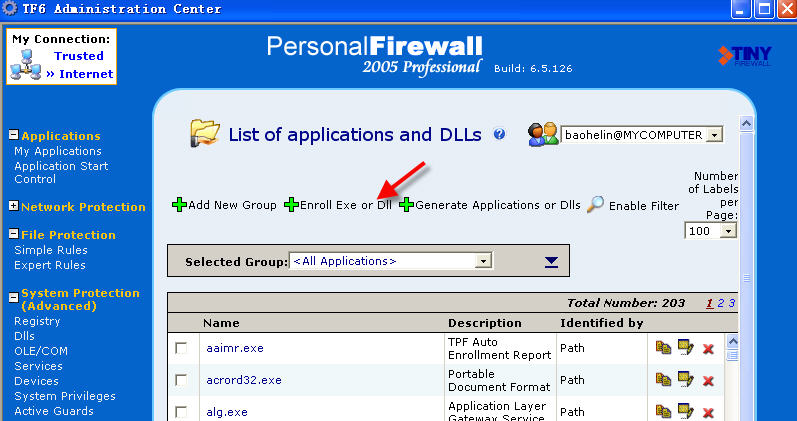
Task: Click the edit icon for acrord32.exe
Action: point(685,379)
